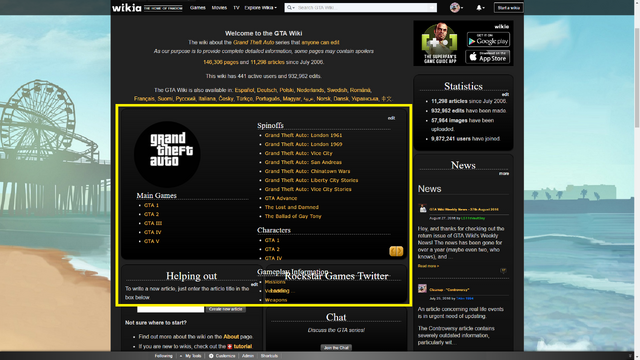The width and height of the screenshot is (640, 360).
Task: Expand the Explore Wikia menu
Action: click(x=260, y=7)
